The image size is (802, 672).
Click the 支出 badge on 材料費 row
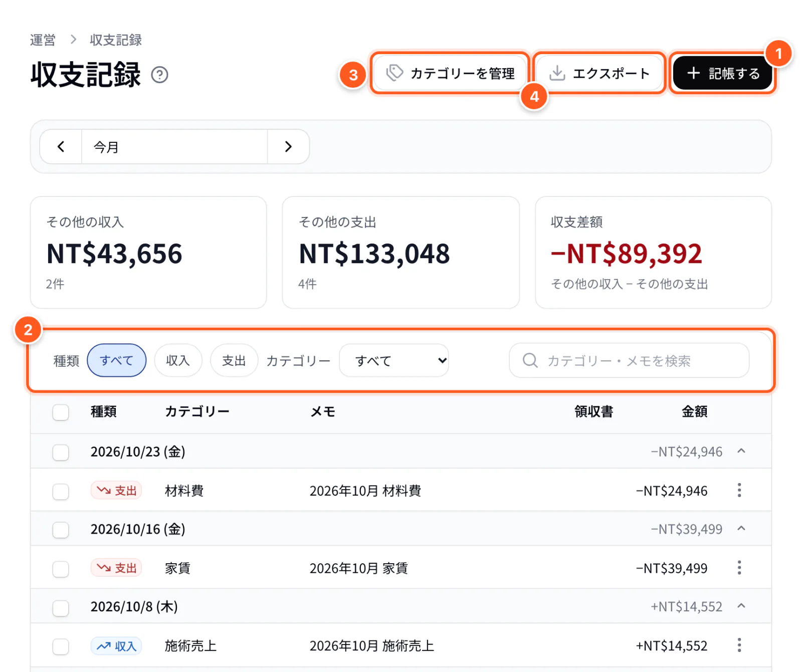(116, 491)
